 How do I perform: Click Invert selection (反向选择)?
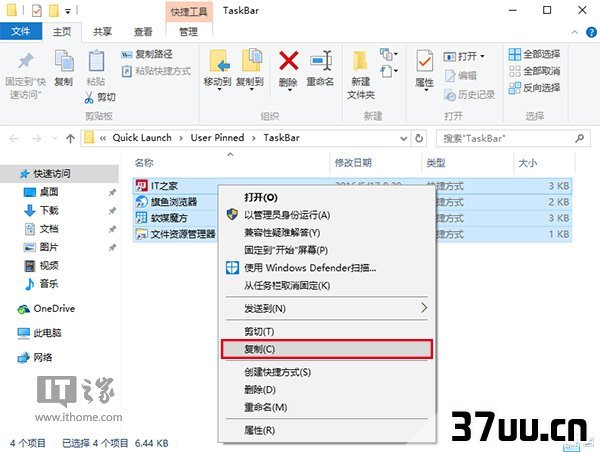[534, 88]
